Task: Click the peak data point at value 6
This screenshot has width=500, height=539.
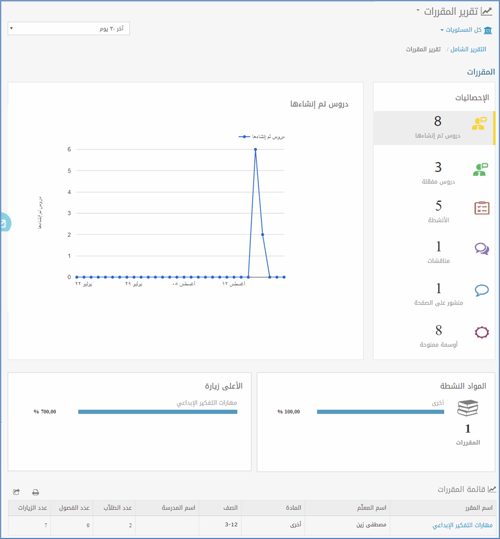Action: (255, 149)
